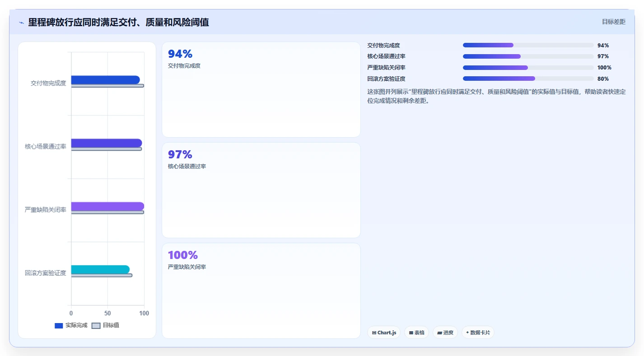Click the 严重缺陷关闭率 label on the chart axis
The width and height of the screenshot is (644, 356).
coord(46,210)
